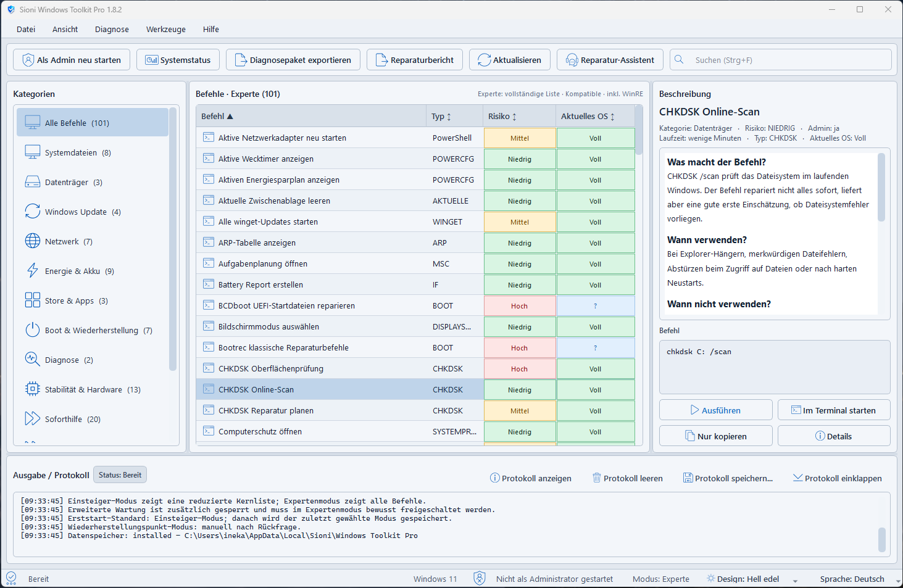The width and height of the screenshot is (903, 588).
Task: Click the Energie & Akku lightning icon
Action: coord(33,270)
